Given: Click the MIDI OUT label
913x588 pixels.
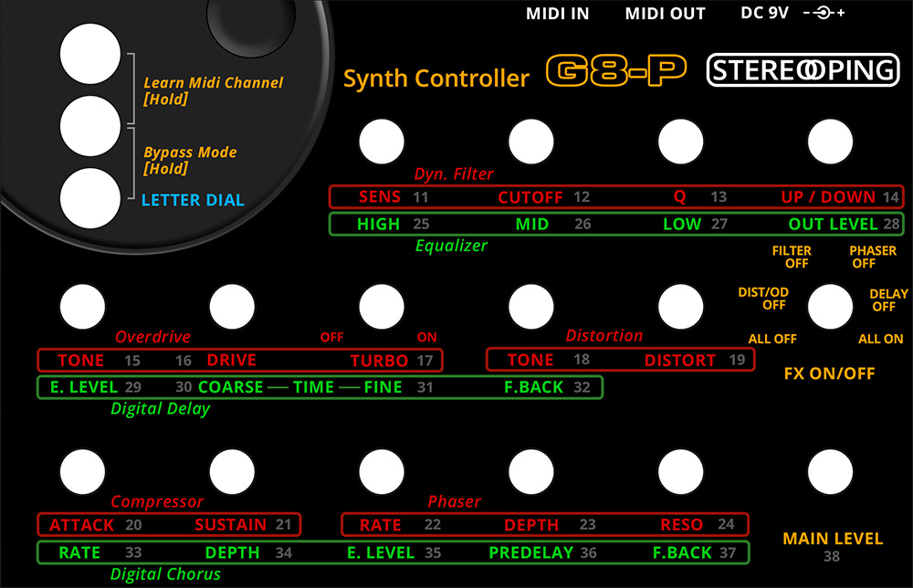Looking at the screenshot, I should point(665,14).
